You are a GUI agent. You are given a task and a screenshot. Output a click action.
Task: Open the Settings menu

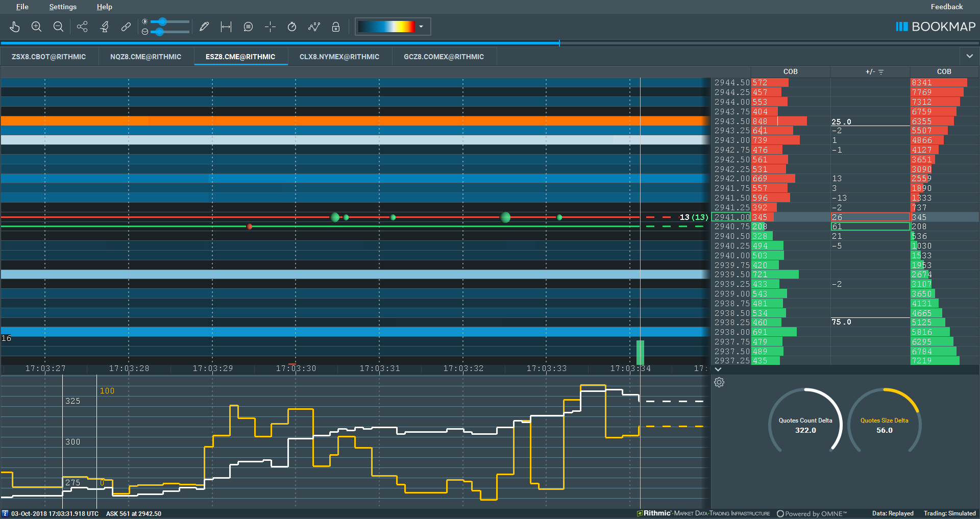pyautogui.click(x=63, y=7)
